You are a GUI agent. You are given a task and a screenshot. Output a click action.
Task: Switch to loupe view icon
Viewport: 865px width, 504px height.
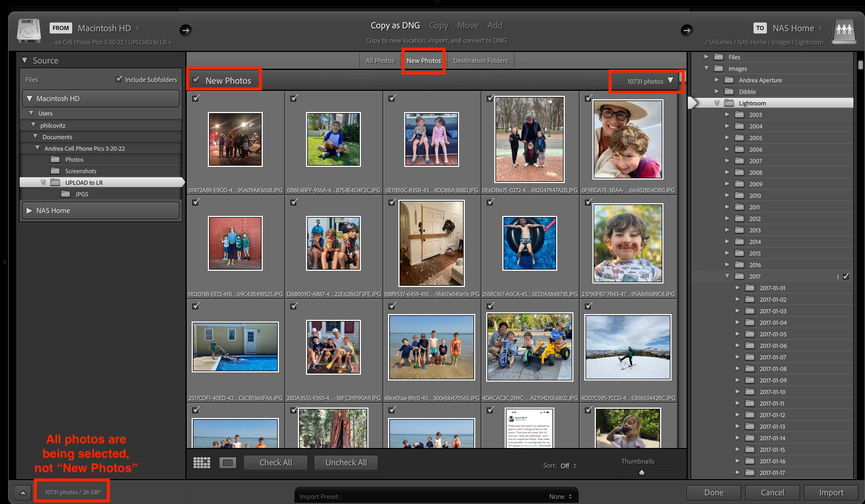[227, 462]
